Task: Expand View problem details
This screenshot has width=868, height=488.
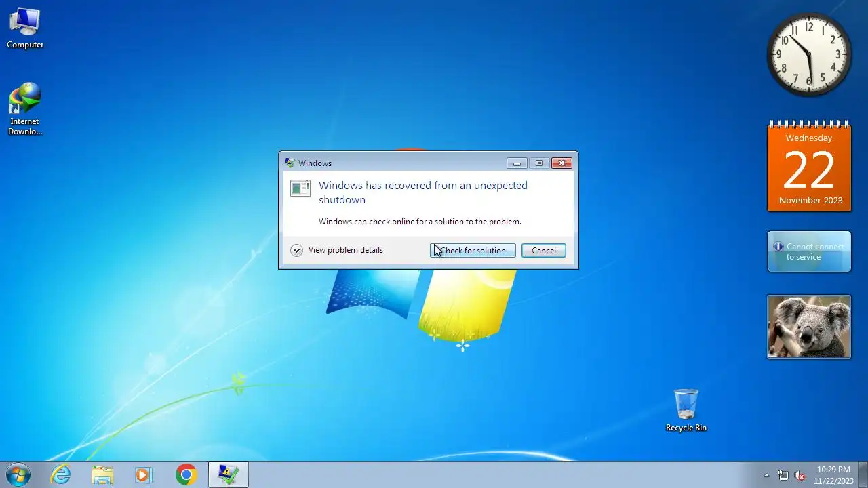Action: point(338,250)
